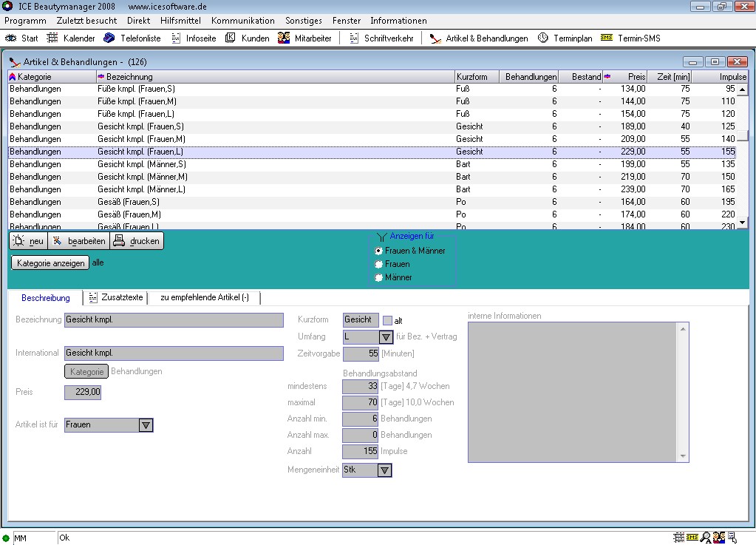The width and height of the screenshot is (756, 545).
Task: Click the drucken button
Action: [x=137, y=241]
